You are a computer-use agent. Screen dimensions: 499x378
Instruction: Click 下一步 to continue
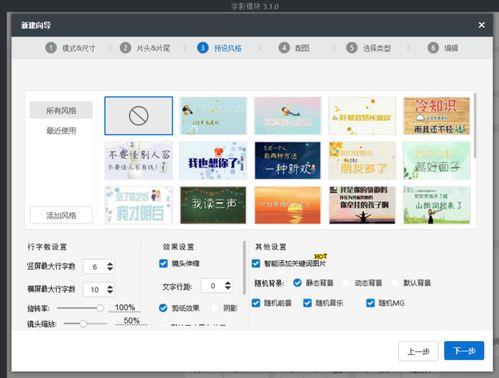[x=464, y=351]
